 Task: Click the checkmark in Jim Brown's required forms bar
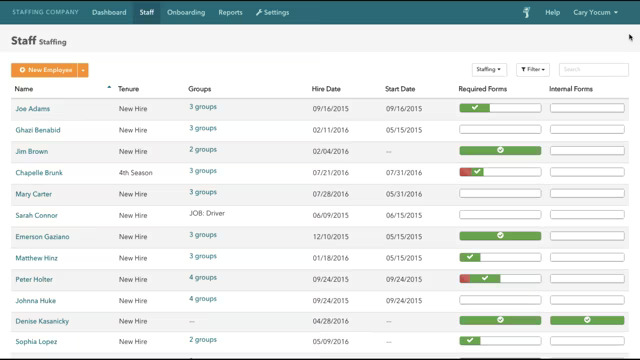pos(500,150)
